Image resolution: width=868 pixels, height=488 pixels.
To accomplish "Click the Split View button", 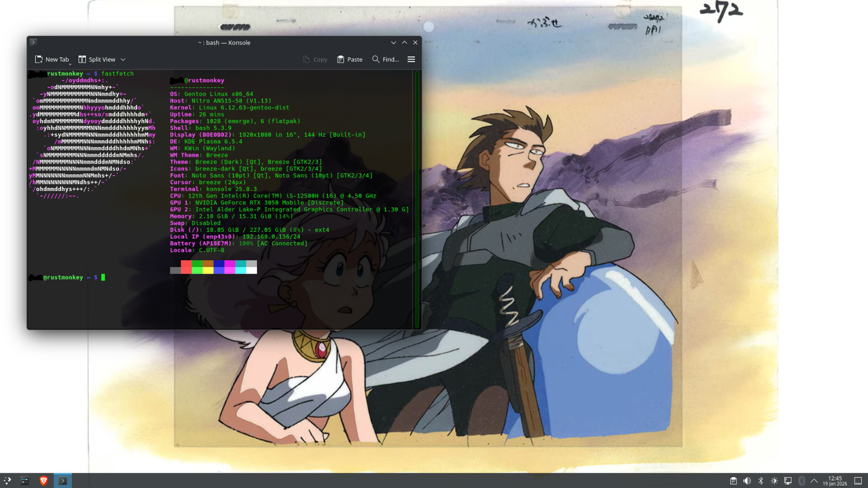I will pyautogui.click(x=97, y=60).
